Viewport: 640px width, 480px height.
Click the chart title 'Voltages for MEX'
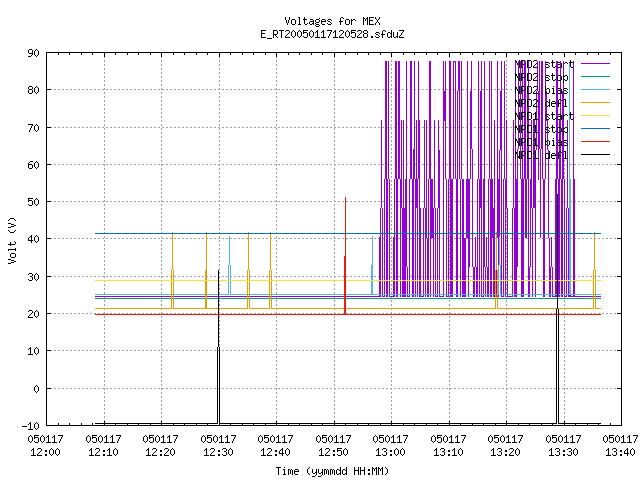click(332, 21)
